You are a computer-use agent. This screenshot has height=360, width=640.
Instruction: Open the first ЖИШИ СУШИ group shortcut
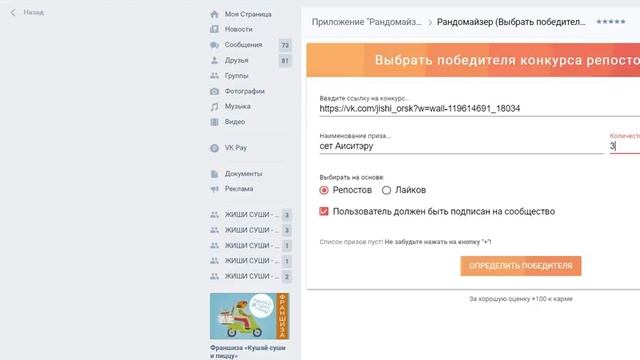(251, 215)
